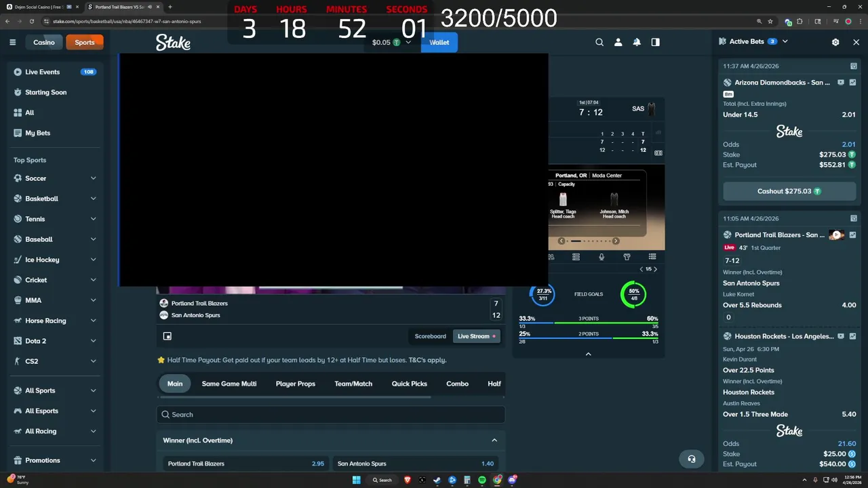Select the Same Game Multi tab

tap(229, 384)
